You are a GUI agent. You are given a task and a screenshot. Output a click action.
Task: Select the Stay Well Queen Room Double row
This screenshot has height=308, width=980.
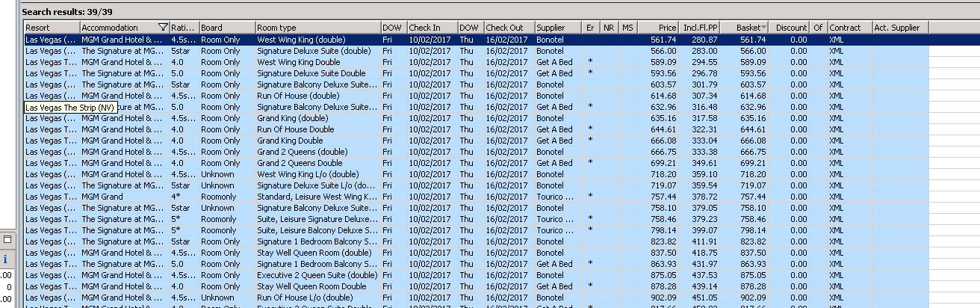pyautogui.click(x=477, y=286)
